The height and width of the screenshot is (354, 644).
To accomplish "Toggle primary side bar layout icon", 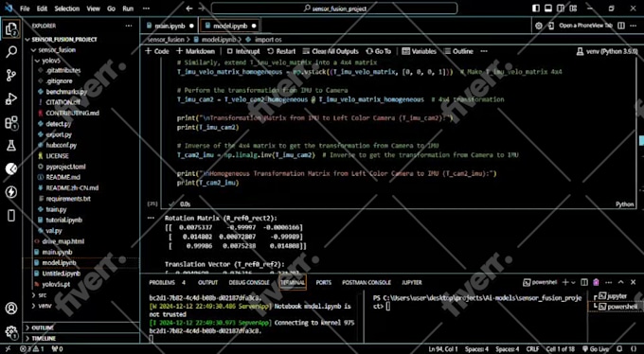I will pos(536,9).
